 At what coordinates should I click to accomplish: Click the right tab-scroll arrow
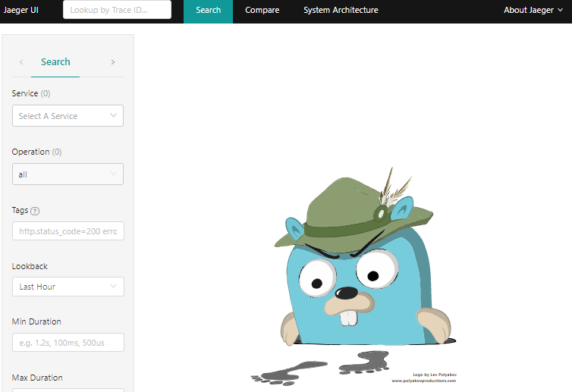tap(113, 62)
